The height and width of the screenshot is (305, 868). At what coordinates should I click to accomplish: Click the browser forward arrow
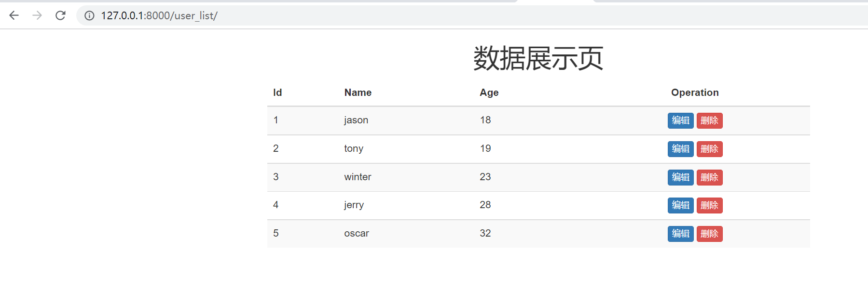click(x=37, y=15)
